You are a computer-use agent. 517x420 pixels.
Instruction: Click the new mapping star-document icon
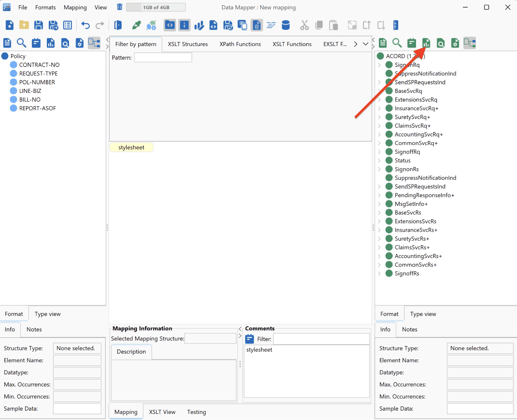[x=10, y=25]
